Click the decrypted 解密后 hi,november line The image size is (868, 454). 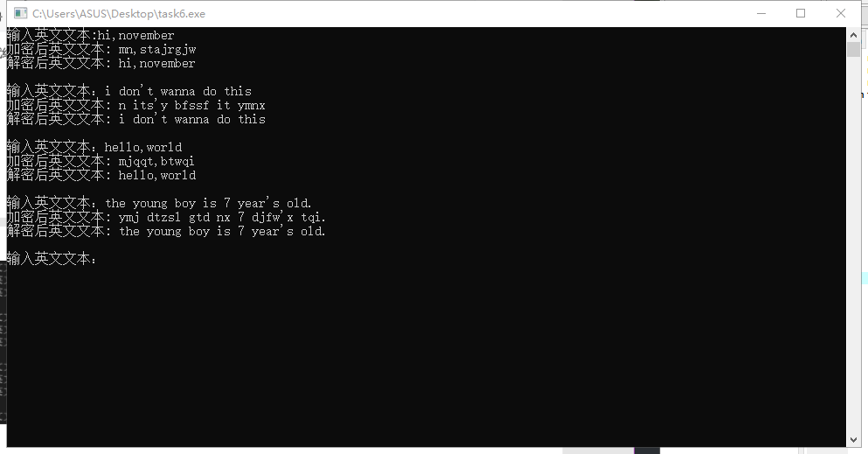pyautogui.click(x=101, y=64)
